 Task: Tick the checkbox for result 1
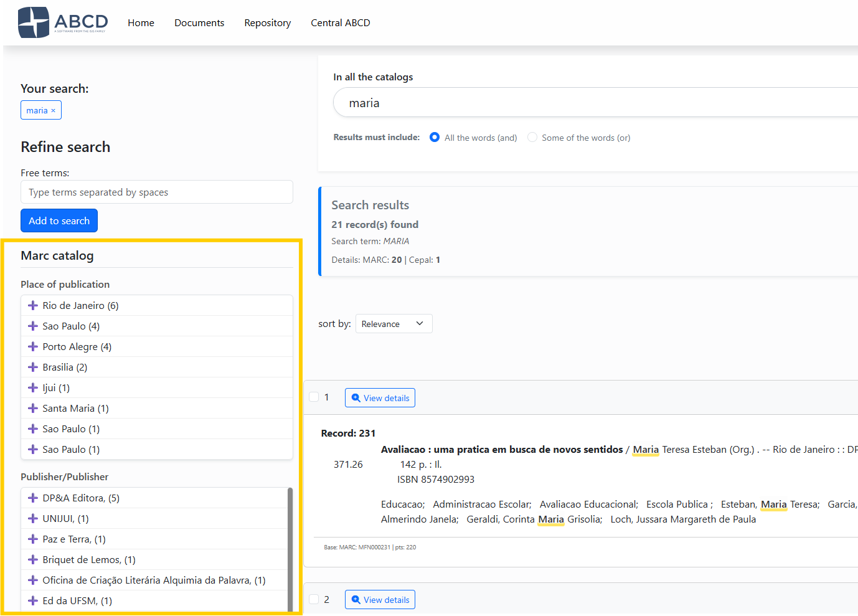click(314, 397)
